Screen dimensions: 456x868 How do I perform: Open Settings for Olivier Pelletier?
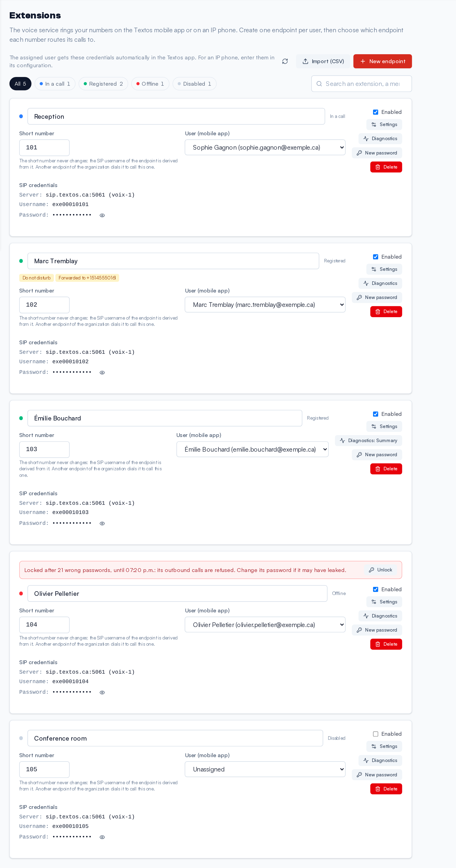pos(384,602)
